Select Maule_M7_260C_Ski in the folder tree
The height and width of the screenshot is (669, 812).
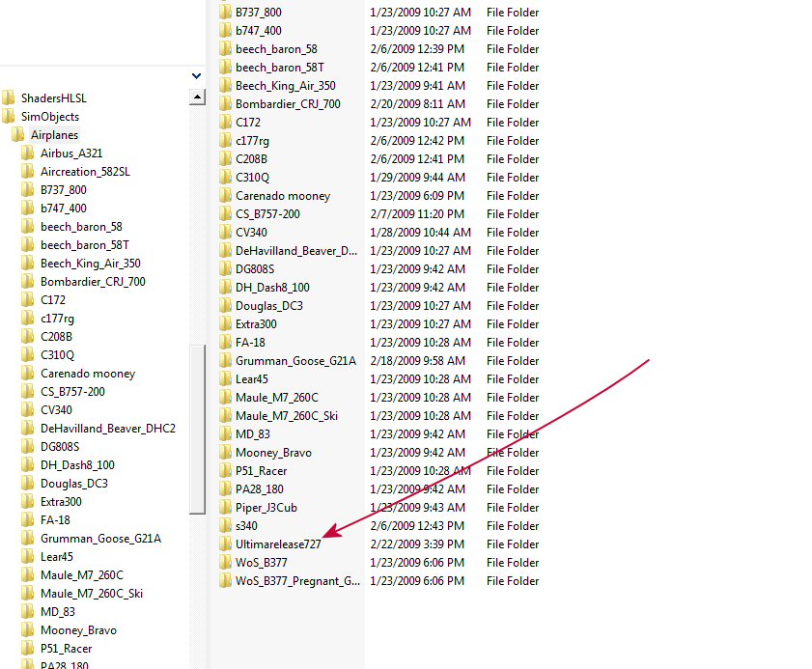(x=92, y=593)
